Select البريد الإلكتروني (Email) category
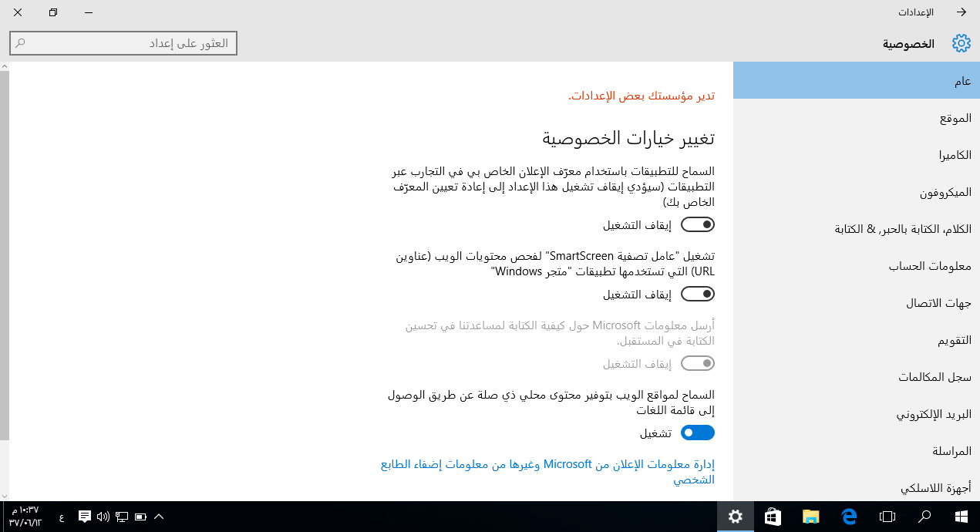 coord(857,414)
